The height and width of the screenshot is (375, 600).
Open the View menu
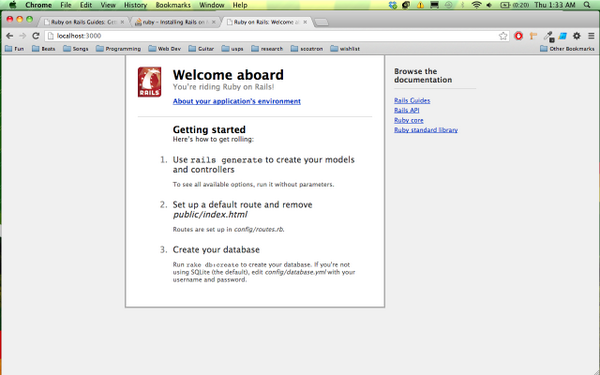108,5
